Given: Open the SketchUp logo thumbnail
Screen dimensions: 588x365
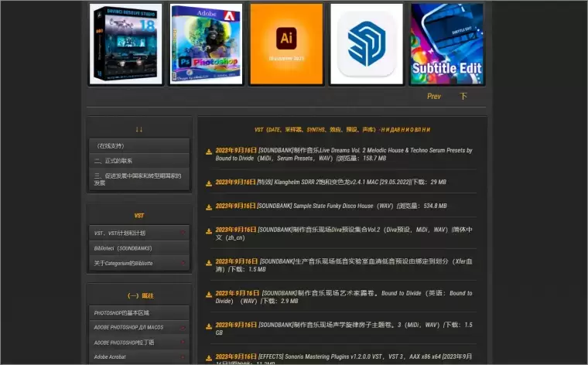Looking at the screenshot, I should pos(367,44).
